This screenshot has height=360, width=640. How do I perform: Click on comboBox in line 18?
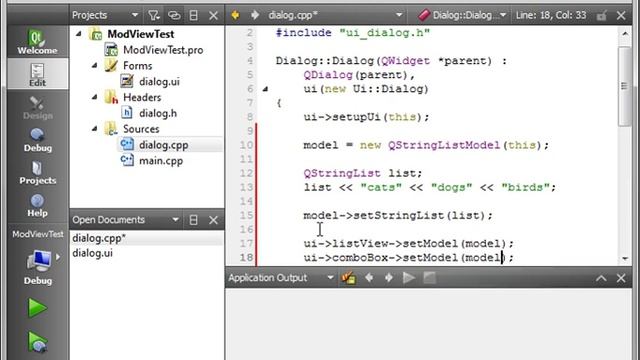click(360, 258)
